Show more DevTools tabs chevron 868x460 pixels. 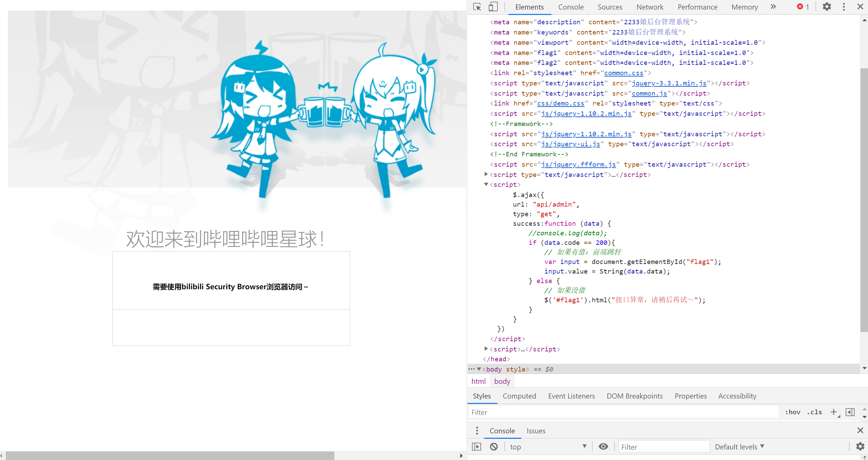coord(773,7)
